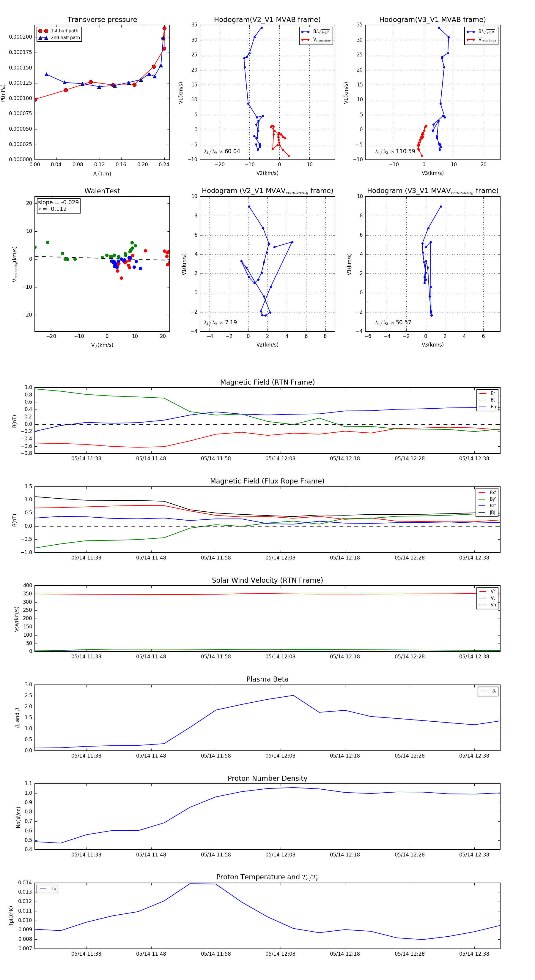The width and height of the screenshot is (535, 980).
Task: Select the Bz' legend entry
Action: coord(487,506)
